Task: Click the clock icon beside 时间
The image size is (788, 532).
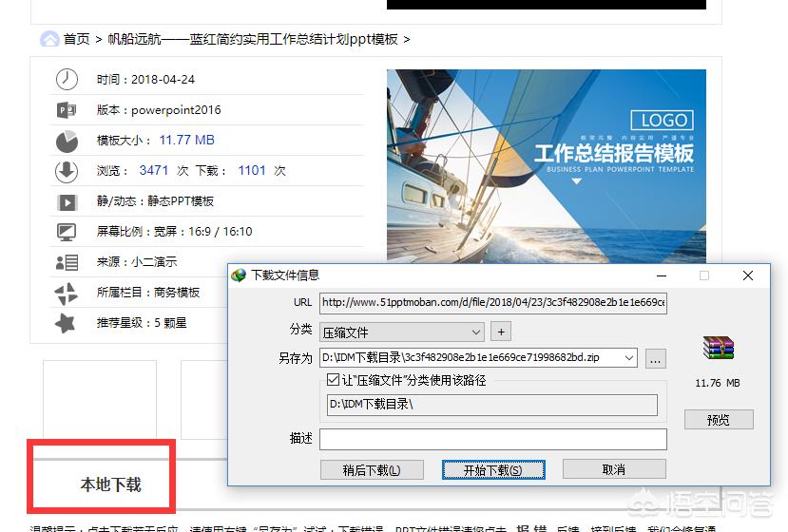Action: [67, 80]
